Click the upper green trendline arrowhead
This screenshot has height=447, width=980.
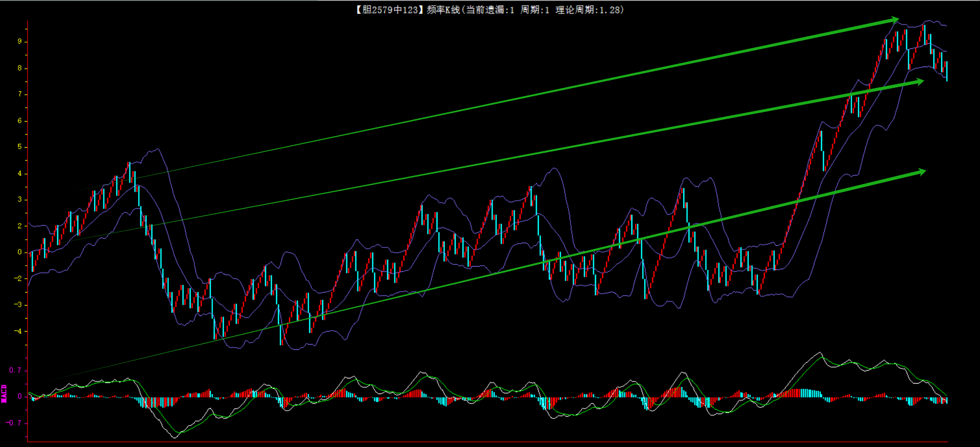tap(894, 20)
